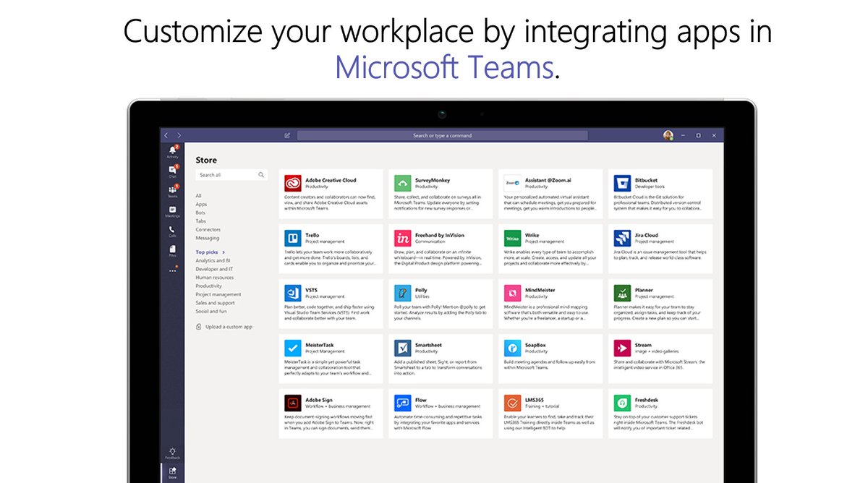Image resolution: width=868 pixels, height=483 pixels.
Task: Click the LMS365 app icon
Action: click(x=512, y=403)
